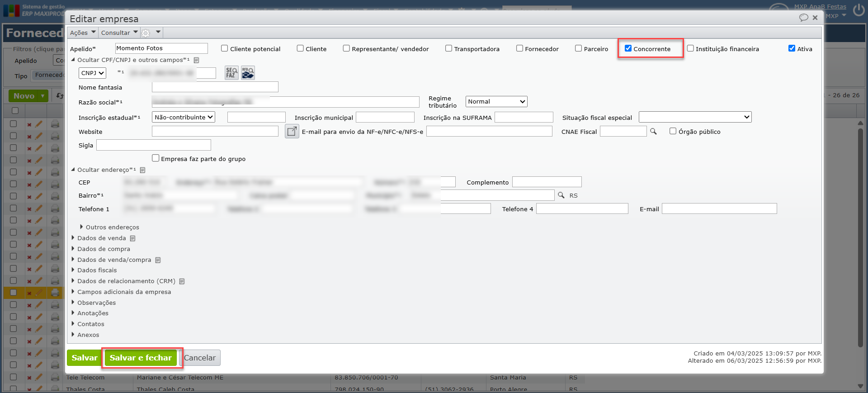Screen dimensions: 868x393
Task: Click the Complemento input field
Action: (x=547, y=182)
